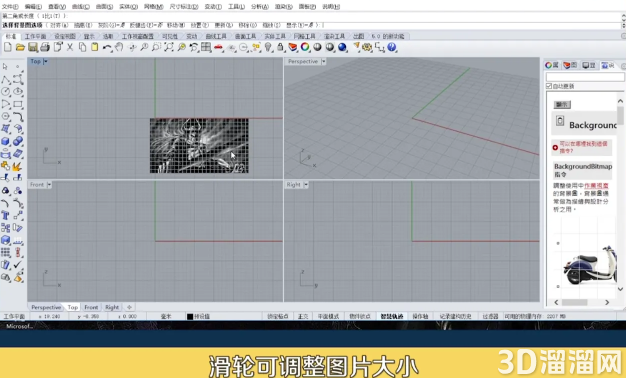Open the Perspective viewport dropdown arrow
The width and height of the screenshot is (626, 378).
(x=324, y=61)
